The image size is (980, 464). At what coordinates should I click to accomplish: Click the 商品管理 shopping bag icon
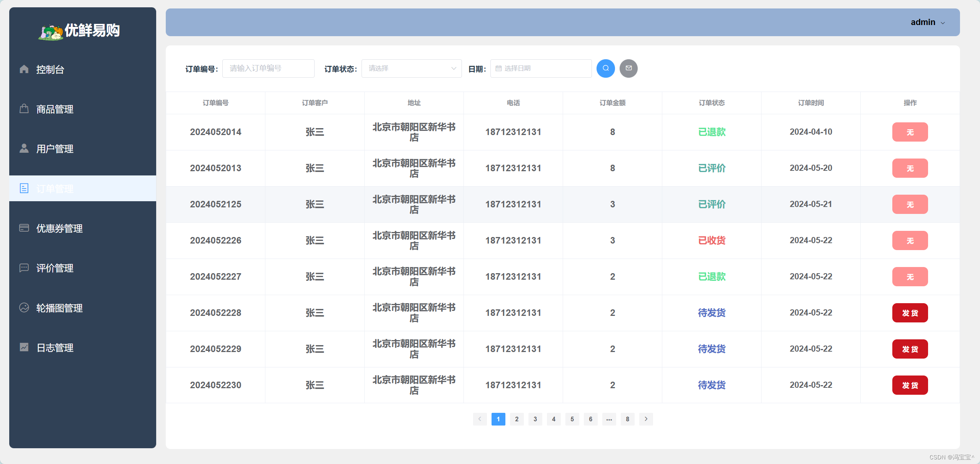coord(24,109)
